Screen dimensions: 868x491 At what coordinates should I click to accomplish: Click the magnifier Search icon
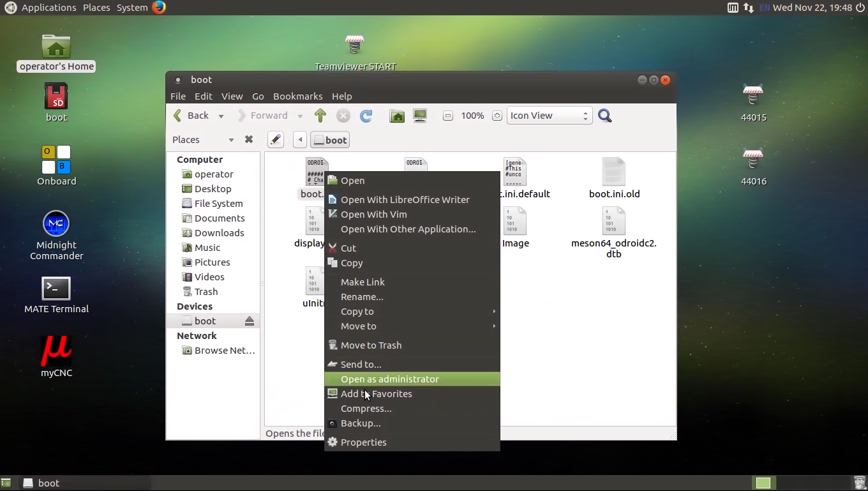tap(604, 116)
